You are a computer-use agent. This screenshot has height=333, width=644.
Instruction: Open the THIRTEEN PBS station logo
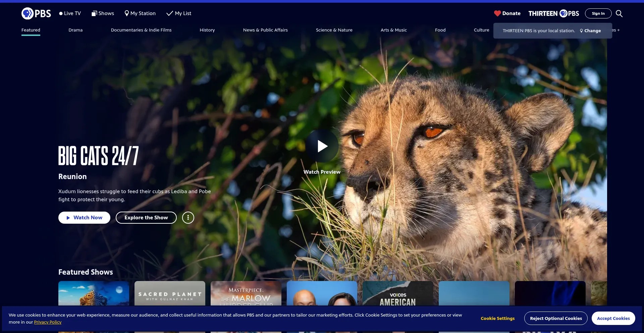click(554, 13)
